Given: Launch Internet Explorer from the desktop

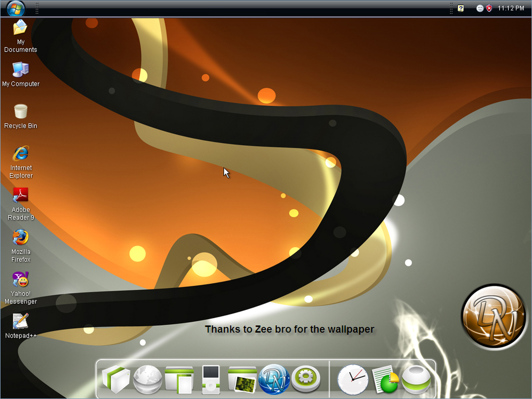Looking at the screenshot, I should tap(21, 154).
